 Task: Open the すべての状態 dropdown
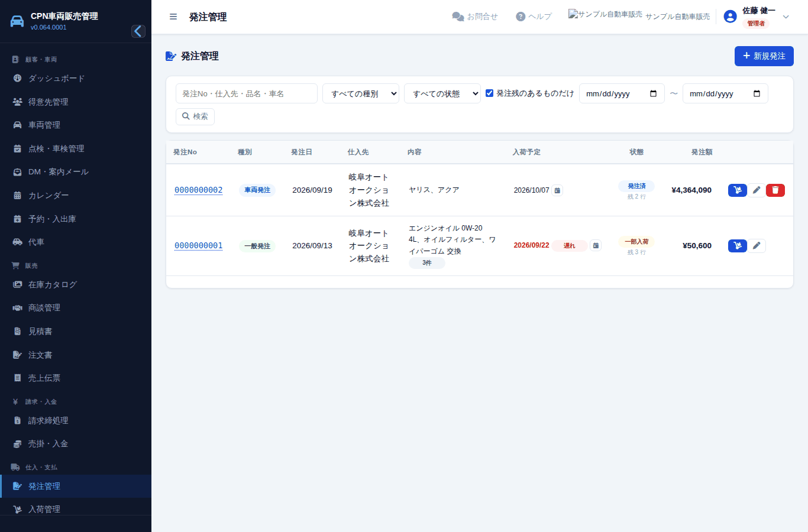pyautogui.click(x=442, y=93)
